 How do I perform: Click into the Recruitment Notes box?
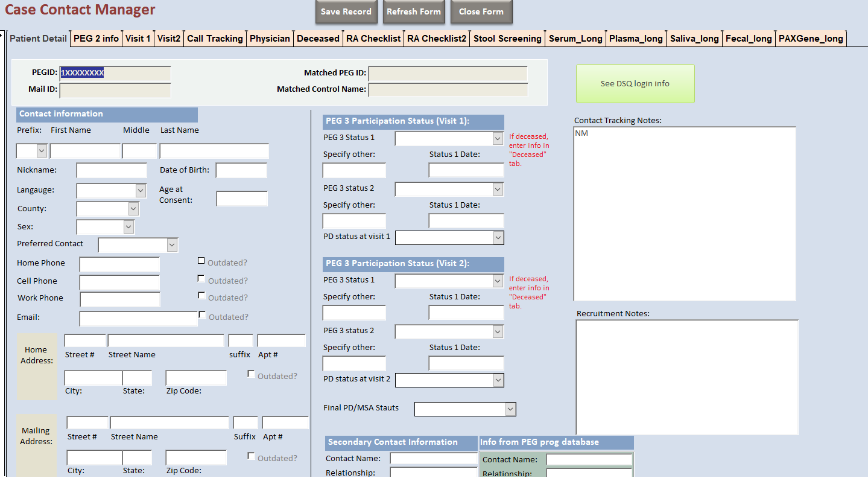pos(686,377)
